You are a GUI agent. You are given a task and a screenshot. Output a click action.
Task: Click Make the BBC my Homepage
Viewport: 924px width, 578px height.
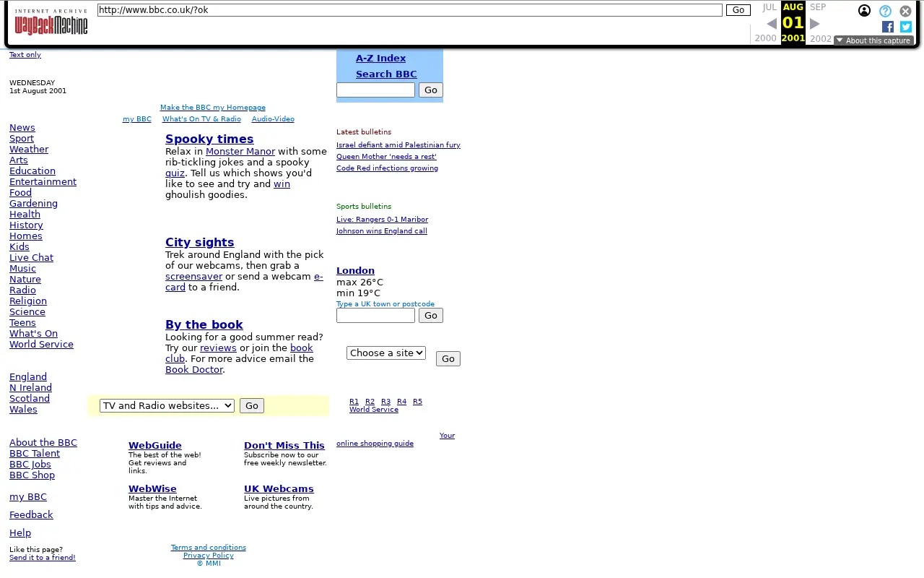pyautogui.click(x=213, y=107)
